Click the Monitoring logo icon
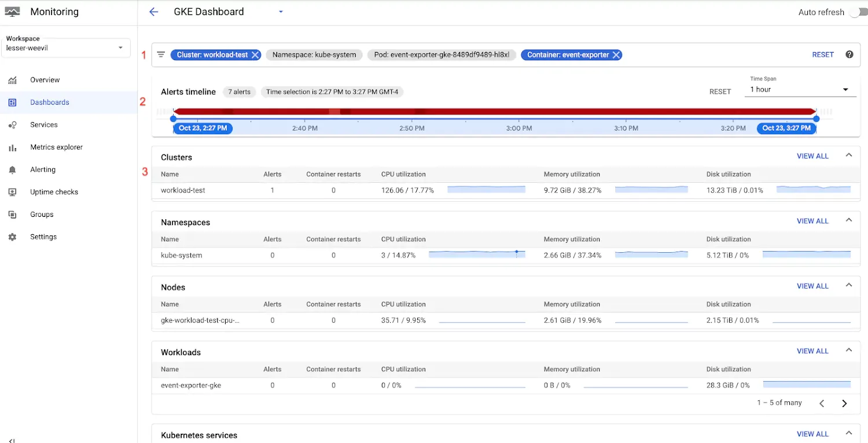Image resolution: width=868 pixels, height=443 pixels. (x=12, y=12)
